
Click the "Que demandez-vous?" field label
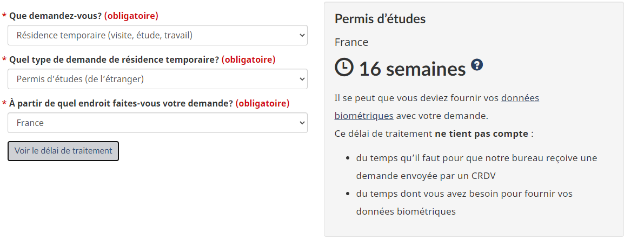[55, 16]
